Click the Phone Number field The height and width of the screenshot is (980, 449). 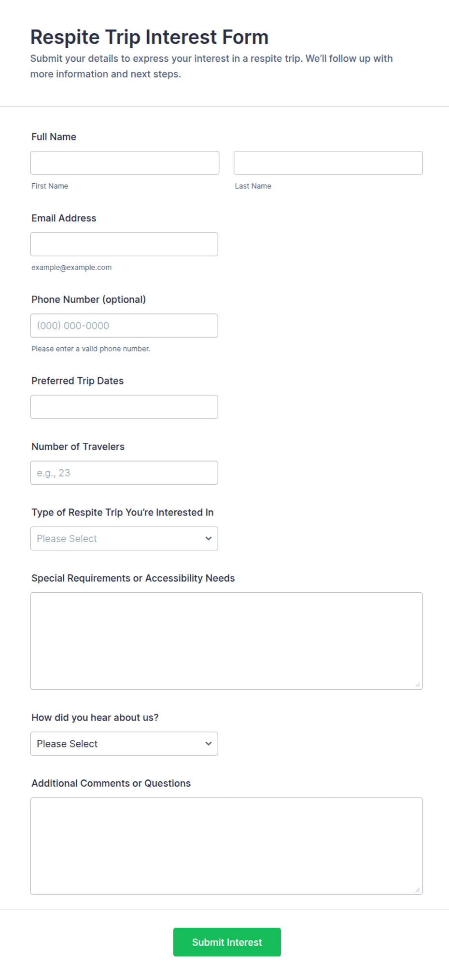(124, 326)
